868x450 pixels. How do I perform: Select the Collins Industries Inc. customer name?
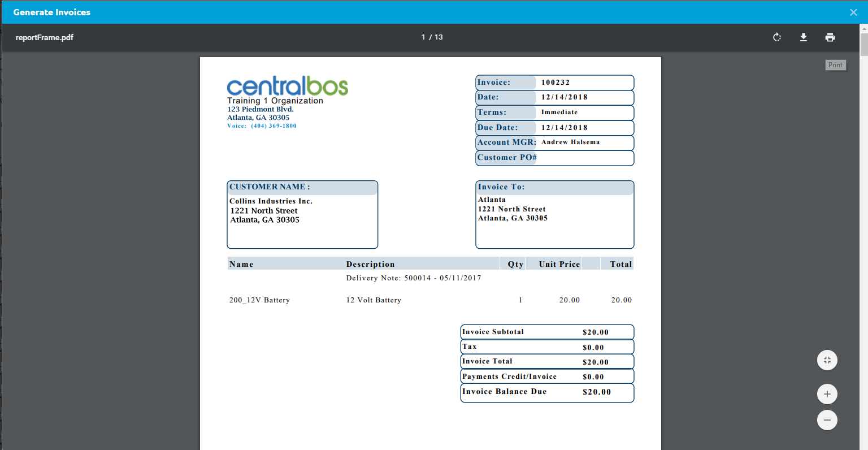click(271, 201)
